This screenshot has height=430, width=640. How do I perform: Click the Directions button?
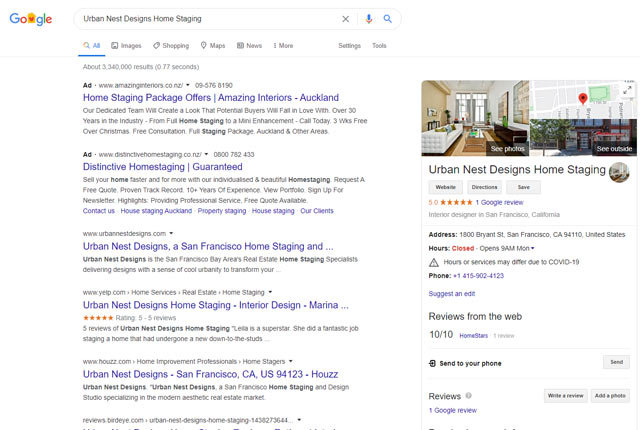(484, 187)
